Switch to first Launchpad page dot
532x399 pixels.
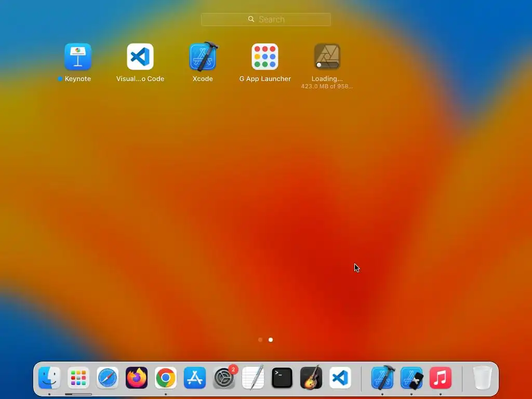[x=260, y=340]
